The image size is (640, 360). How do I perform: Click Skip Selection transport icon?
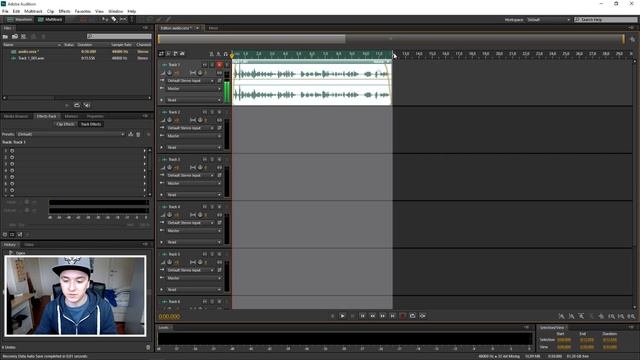point(422,316)
